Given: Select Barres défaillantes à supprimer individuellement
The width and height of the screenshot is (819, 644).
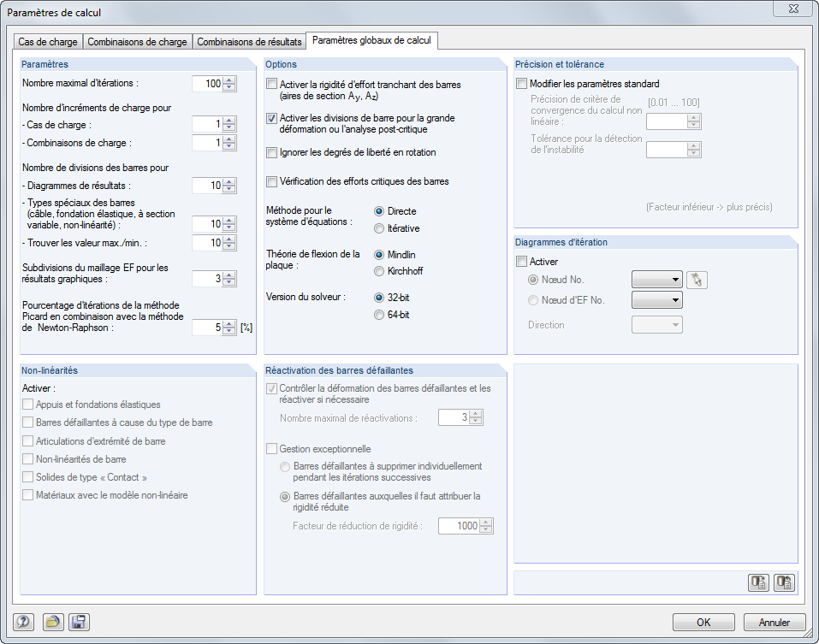Looking at the screenshot, I should point(285,467).
